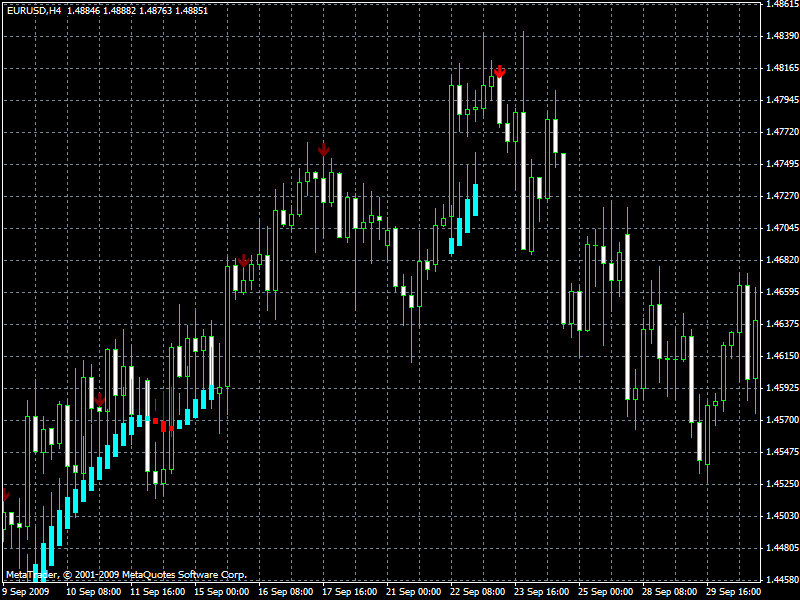
Task: Click the 1.48165 price scale label
Action: point(782,68)
